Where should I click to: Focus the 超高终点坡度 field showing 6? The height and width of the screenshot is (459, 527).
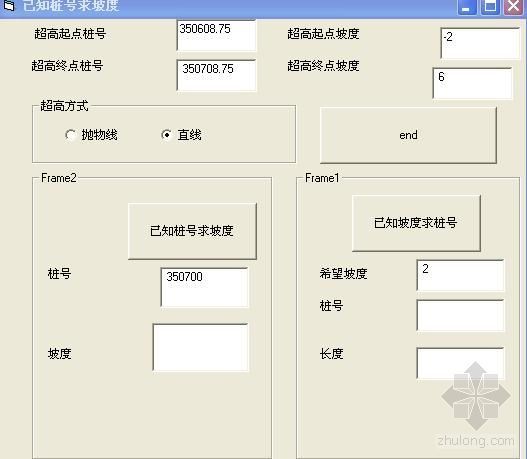pyautogui.click(x=472, y=83)
